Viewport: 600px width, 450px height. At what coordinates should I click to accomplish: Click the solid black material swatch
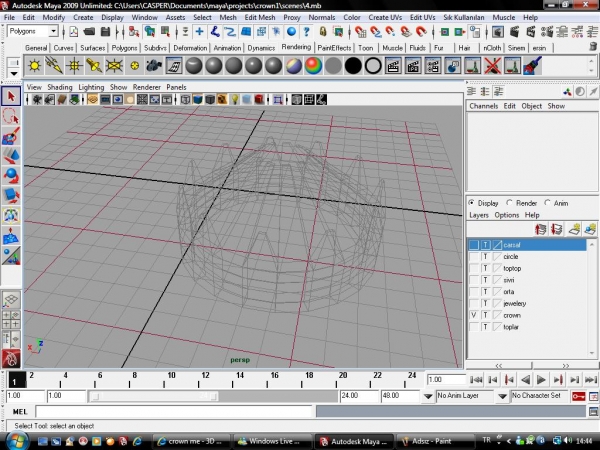tap(353, 65)
